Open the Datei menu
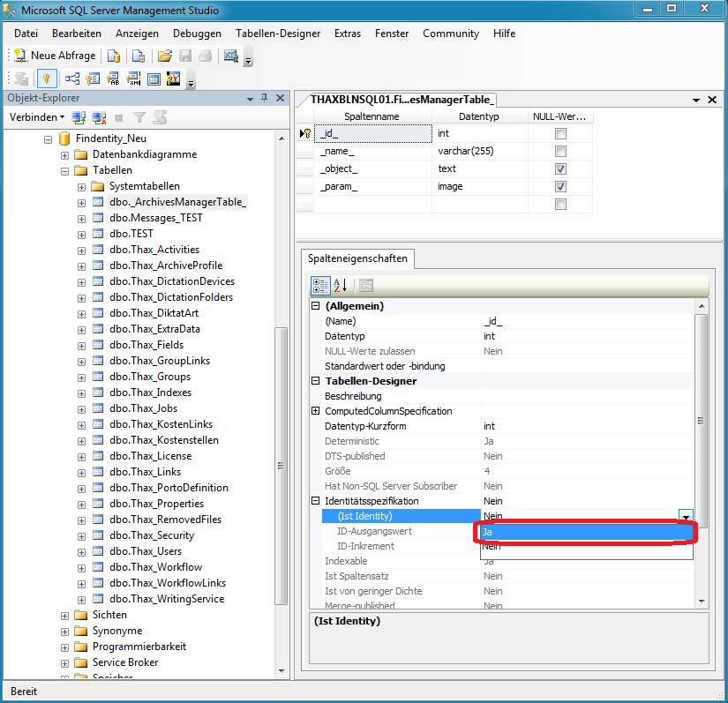Image resolution: width=728 pixels, height=703 pixels. pos(26,34)
